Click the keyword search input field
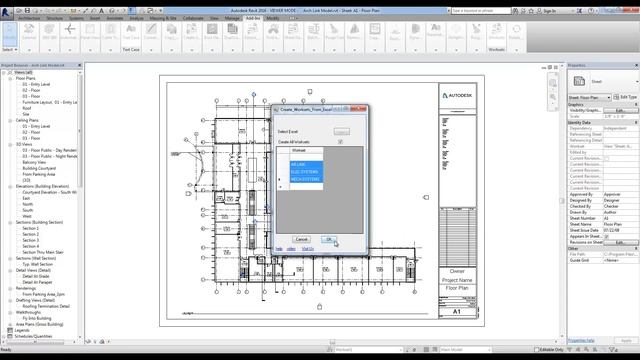Image resolution: width=640 pixels, height=360 pixels. click(481, 11)
